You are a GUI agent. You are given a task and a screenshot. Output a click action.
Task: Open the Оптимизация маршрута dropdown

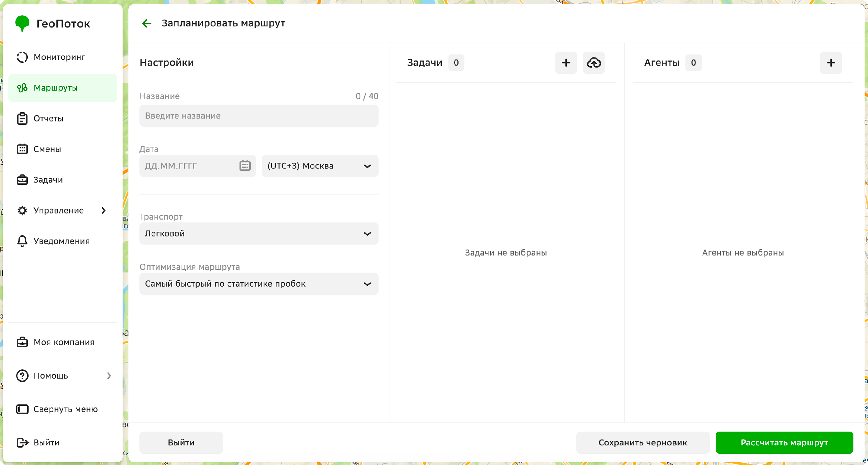tap(259, 284)
